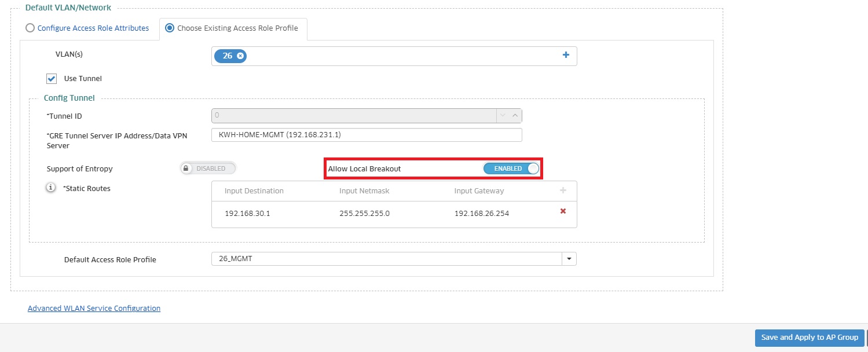Click Save and Apply to AP Group
This screenshot has height=352, width=868.
pos(809,338)
